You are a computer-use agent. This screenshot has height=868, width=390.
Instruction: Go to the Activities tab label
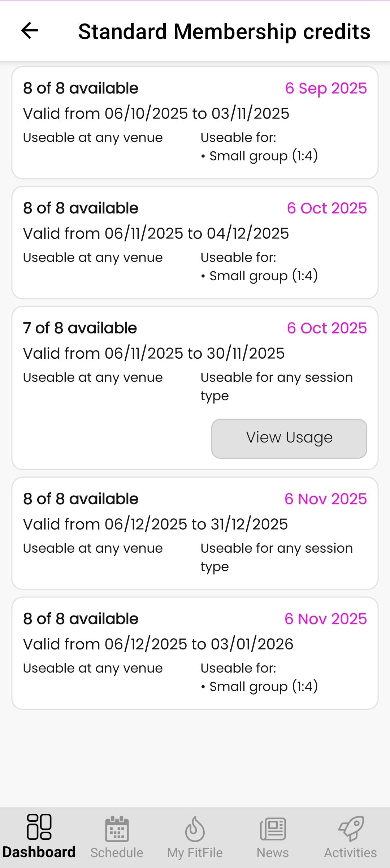[351, 853]
